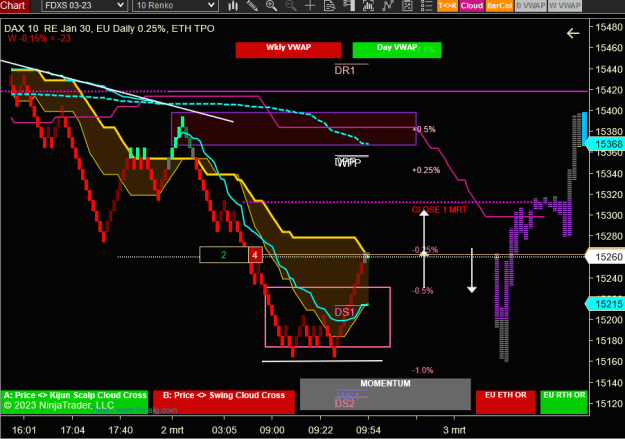Click the red Wkly VWAP button
This screenshot has width=625, height=439.
point(288,50)
